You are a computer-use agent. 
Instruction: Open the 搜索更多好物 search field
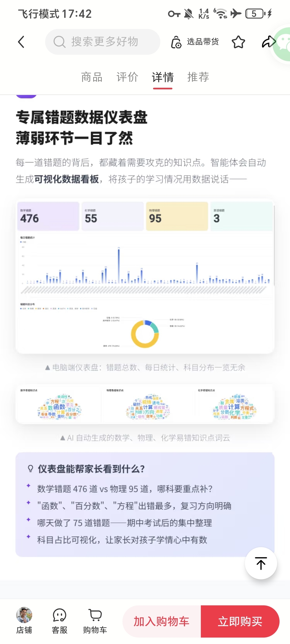(x=103, y=42)
